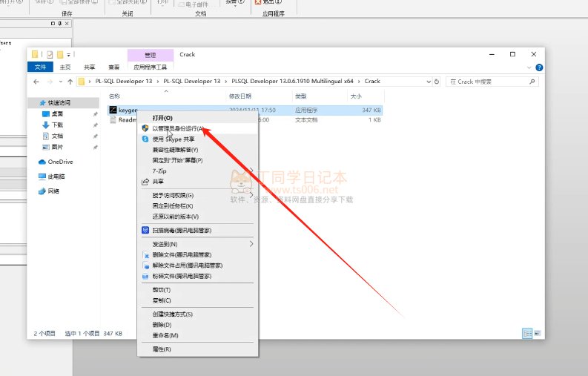
Task: Expand the ribbon with the chevron
Action: click(x=529, y=67)
